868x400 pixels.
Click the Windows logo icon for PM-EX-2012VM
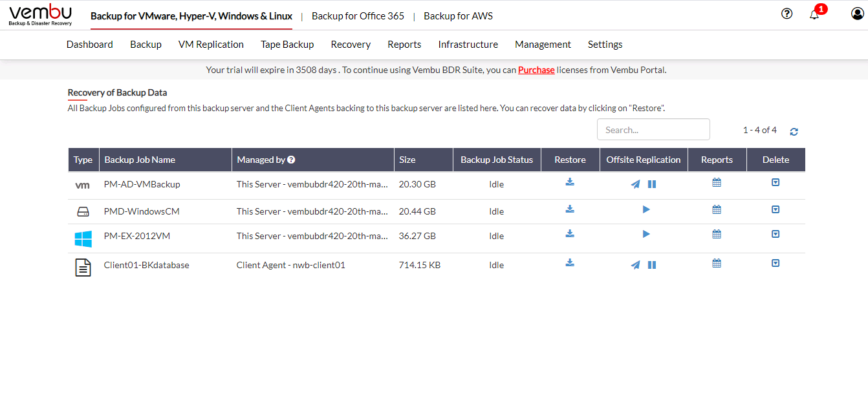coord(83,239)
